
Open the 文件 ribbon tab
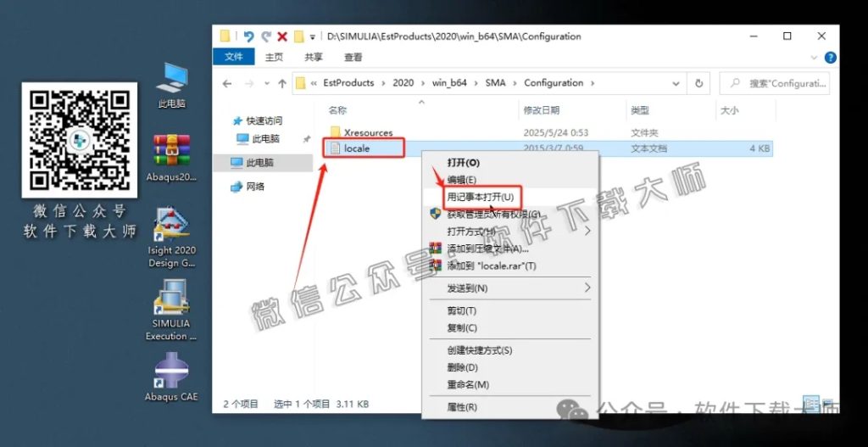234,57
